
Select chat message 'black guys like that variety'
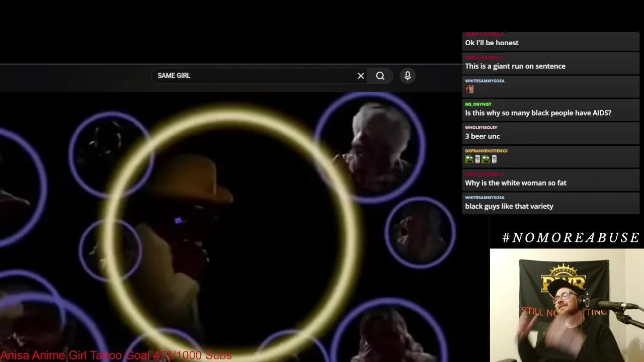[x=509, y=206]
